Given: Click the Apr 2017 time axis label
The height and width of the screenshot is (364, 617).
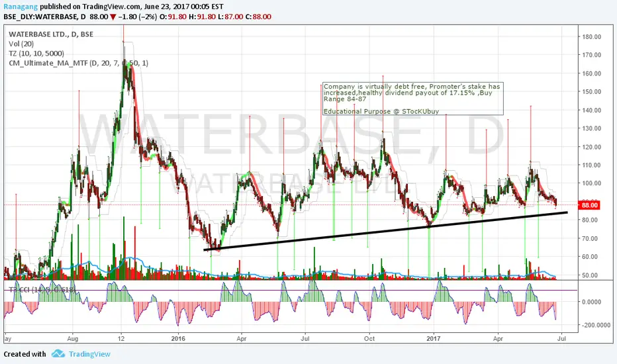Looking at the screenshot, I should (498, 338).
